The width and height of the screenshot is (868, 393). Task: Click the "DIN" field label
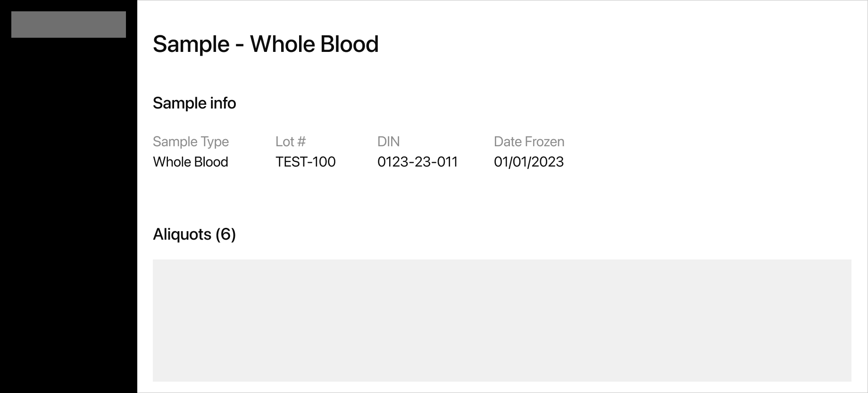pyautogui.click(x=388, y=142)
